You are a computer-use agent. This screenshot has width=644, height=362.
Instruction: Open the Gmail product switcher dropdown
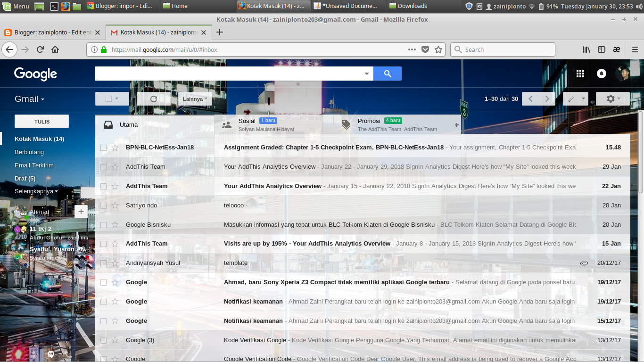click(29, 99)
